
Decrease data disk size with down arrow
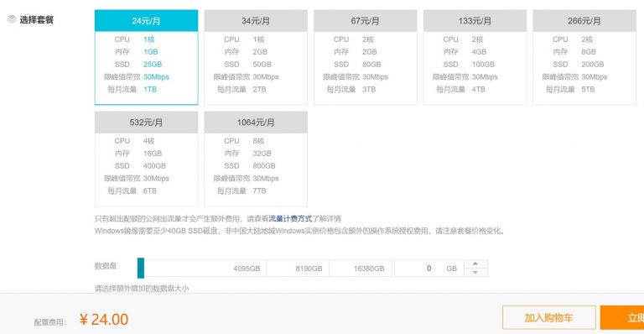[475, 273]
